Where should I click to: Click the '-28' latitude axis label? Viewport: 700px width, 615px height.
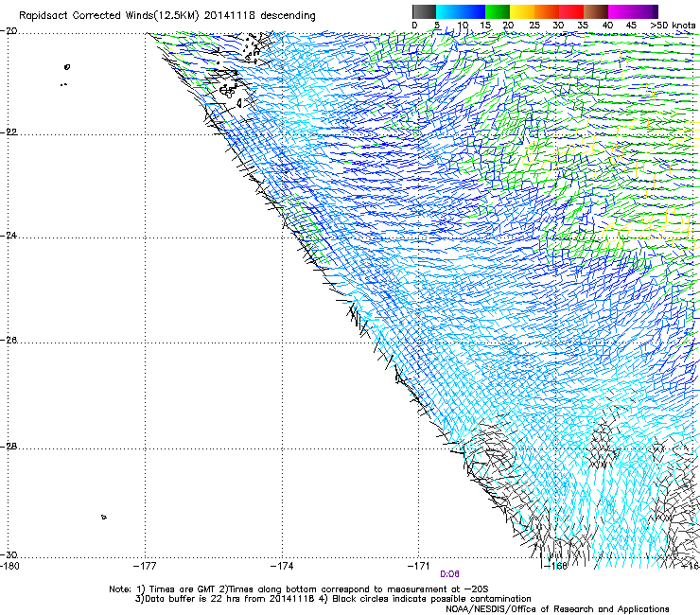pos(9,447)
